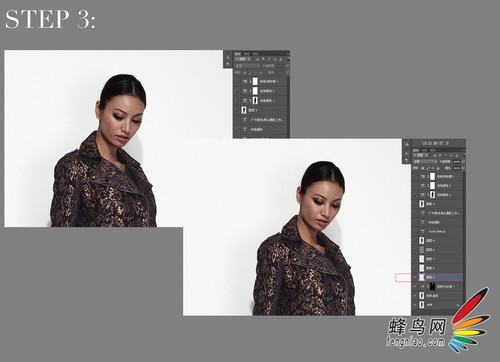Image resolution: width=500 pixels, height=362 pixels.
Task: Toggle visibility of the layer just above the locked bottom layer
Action: [x=415, y=295]
